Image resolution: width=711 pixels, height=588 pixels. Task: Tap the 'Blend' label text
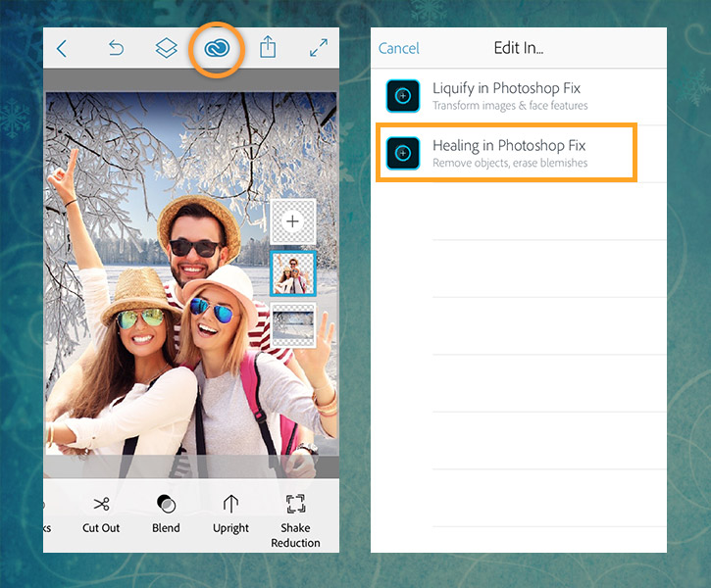166,528
